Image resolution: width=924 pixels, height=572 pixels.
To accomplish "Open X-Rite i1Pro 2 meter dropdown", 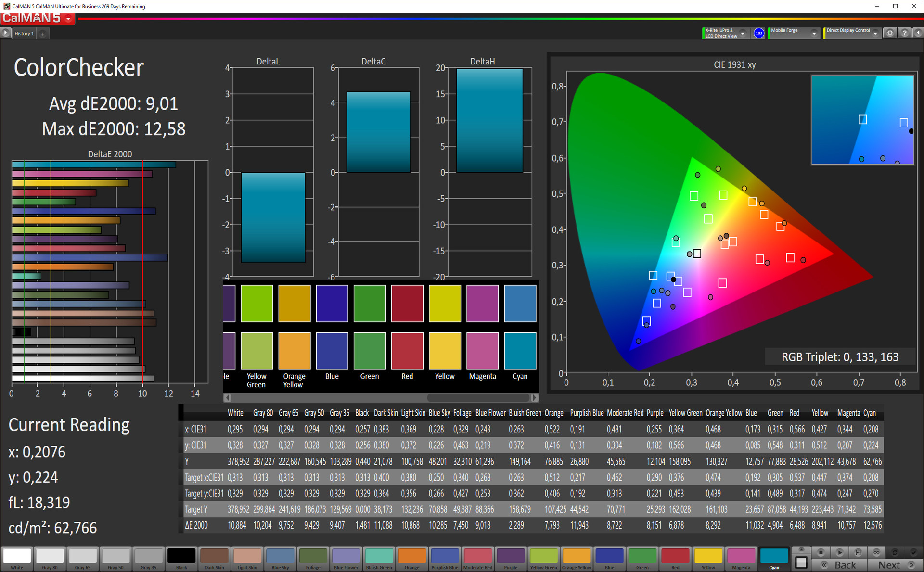I will (x=743, y=33).
